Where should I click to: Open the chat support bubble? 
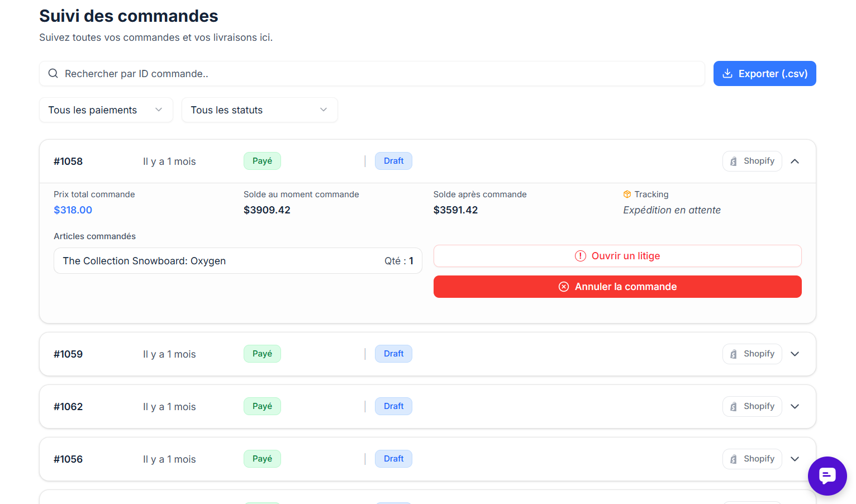coord(827,476)
